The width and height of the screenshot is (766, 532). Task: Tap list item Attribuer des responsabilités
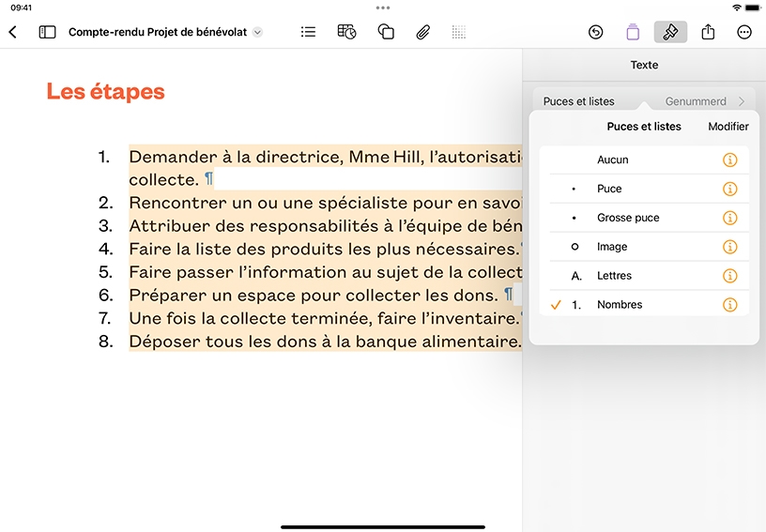coord(326,225)
